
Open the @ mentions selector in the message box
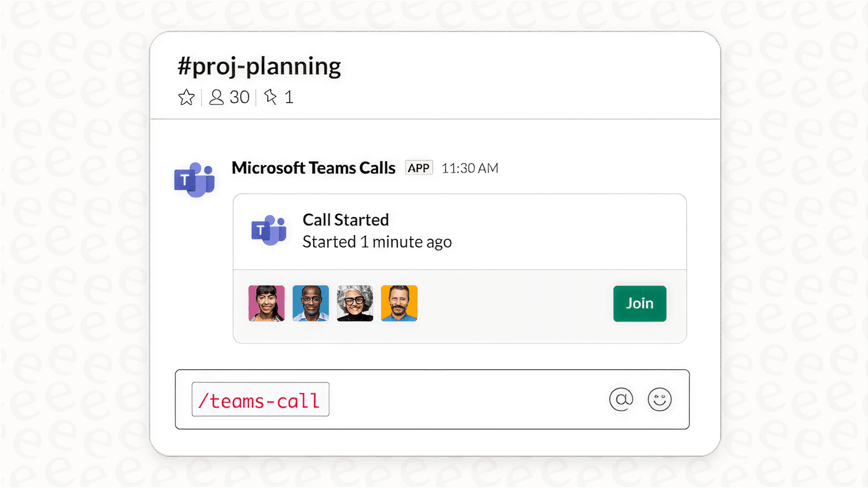pos(622,399)
